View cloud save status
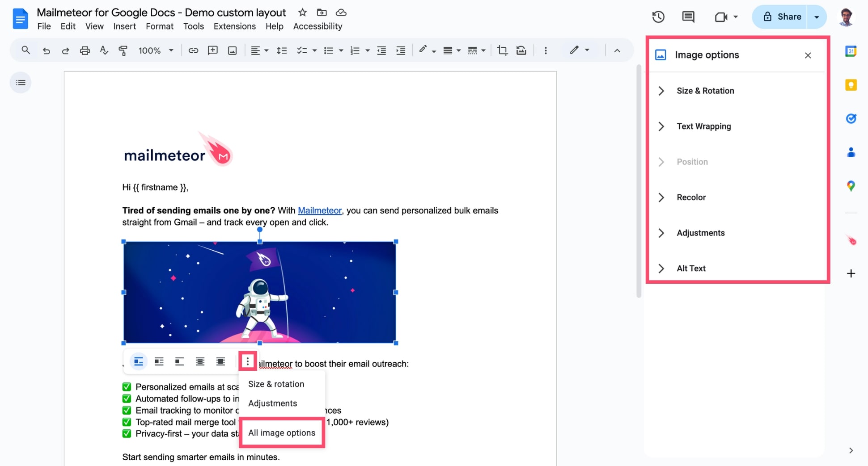Screen dimensions: 868x466 [341, 13]
